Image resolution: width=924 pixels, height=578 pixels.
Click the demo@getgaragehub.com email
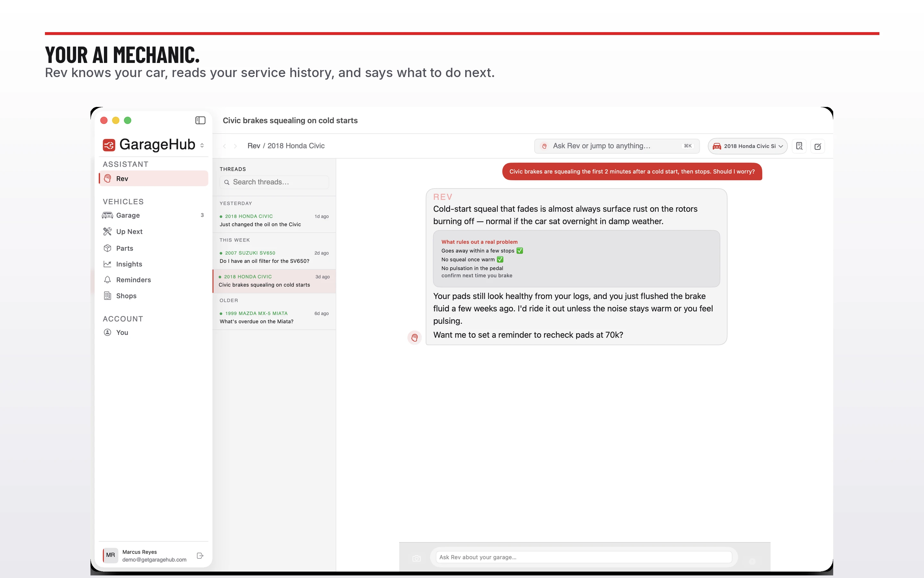[154, 560]
